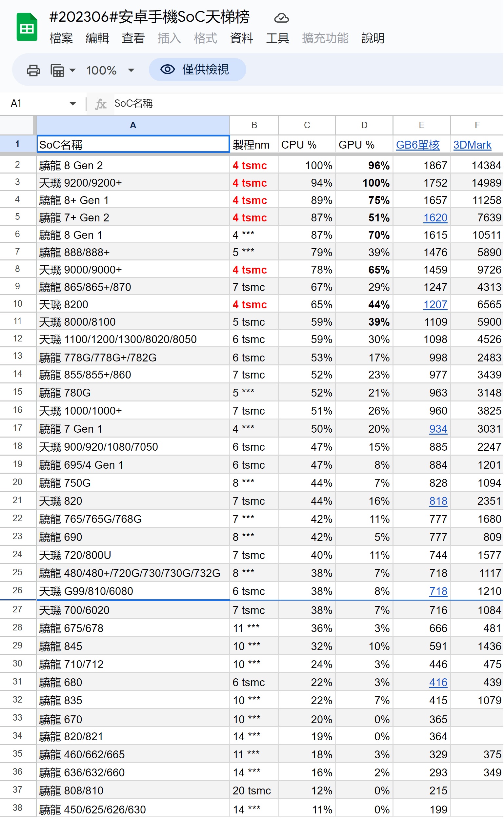Open the 檔案 menu
This screenshot has width=504, height=820.
pos(61,38)
